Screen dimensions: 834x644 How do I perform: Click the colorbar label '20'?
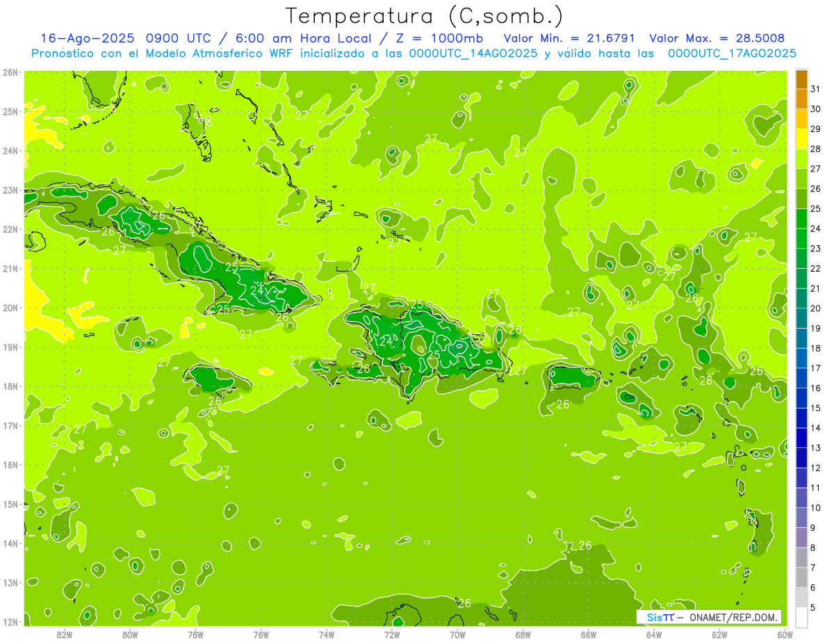coord(815,308)
